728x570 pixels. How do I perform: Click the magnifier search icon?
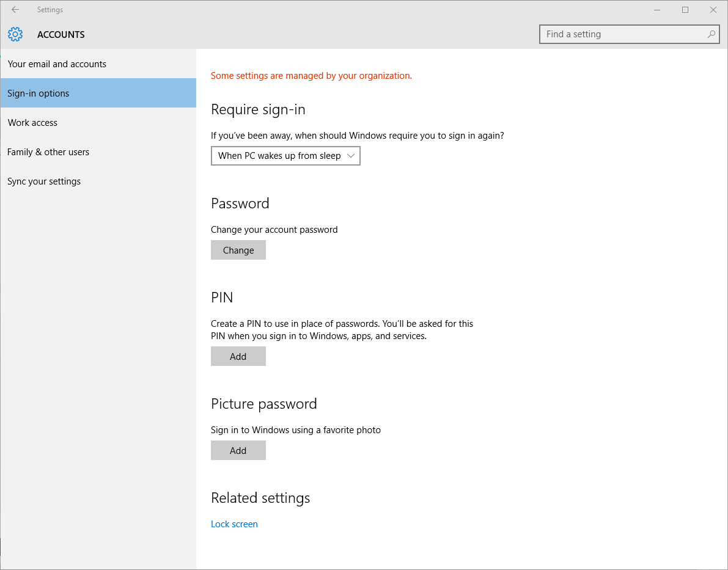pyautogui.click(x=711, y=34)
